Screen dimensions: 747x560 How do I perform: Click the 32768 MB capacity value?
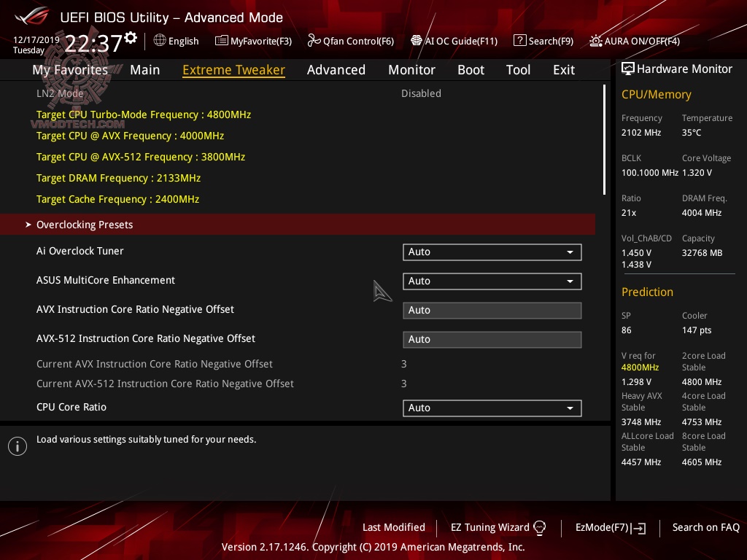point(702,253)
